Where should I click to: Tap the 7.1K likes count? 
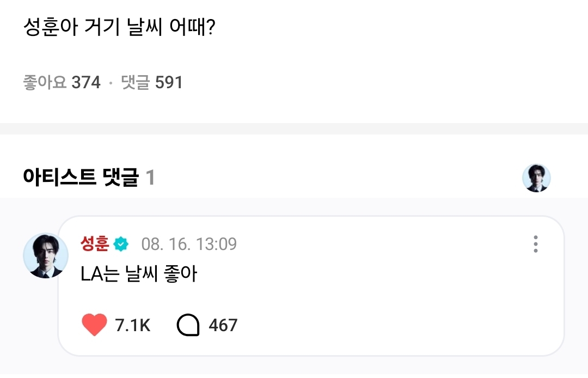tap(132, 325)
